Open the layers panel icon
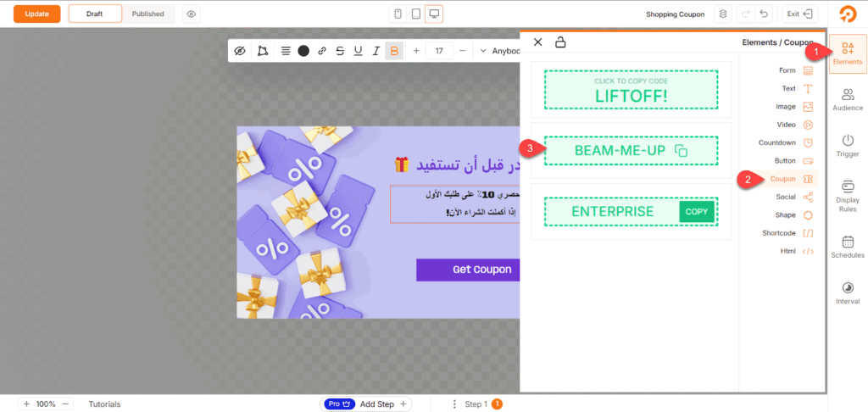Screen dimensions: 868x412 722,14
